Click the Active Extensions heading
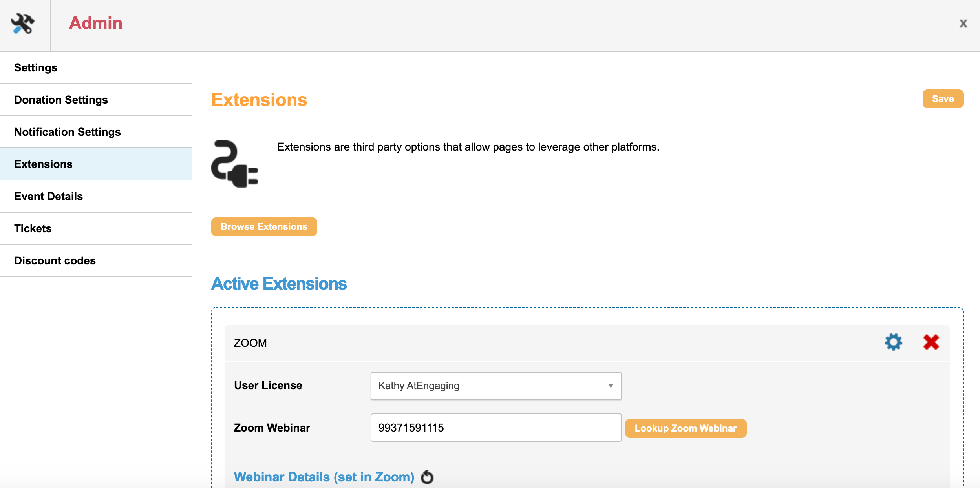The height and width of the screenshot is (488, 980). click(279, 284)
